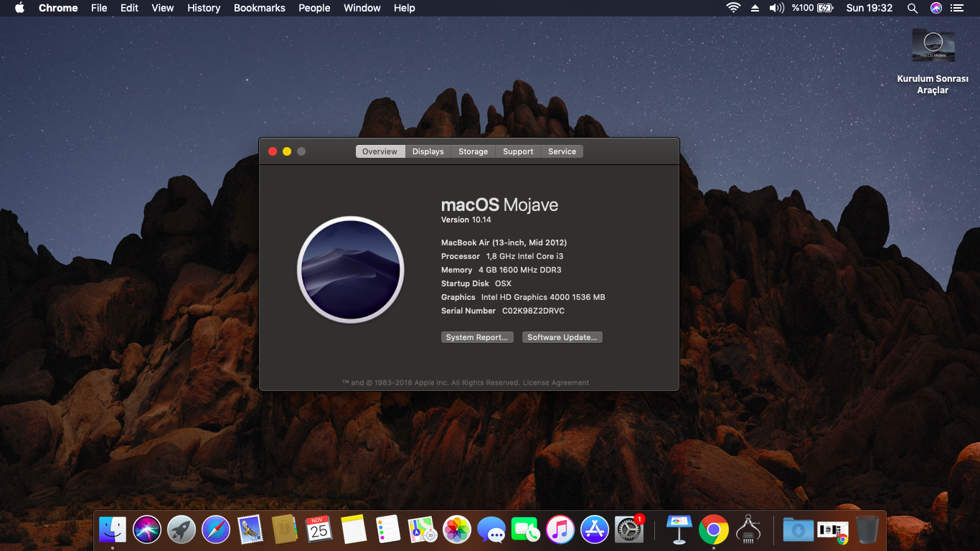Viewport: 980px width, 551px height.
Task: Click the System Report button
Action: [x=477, y=337]
